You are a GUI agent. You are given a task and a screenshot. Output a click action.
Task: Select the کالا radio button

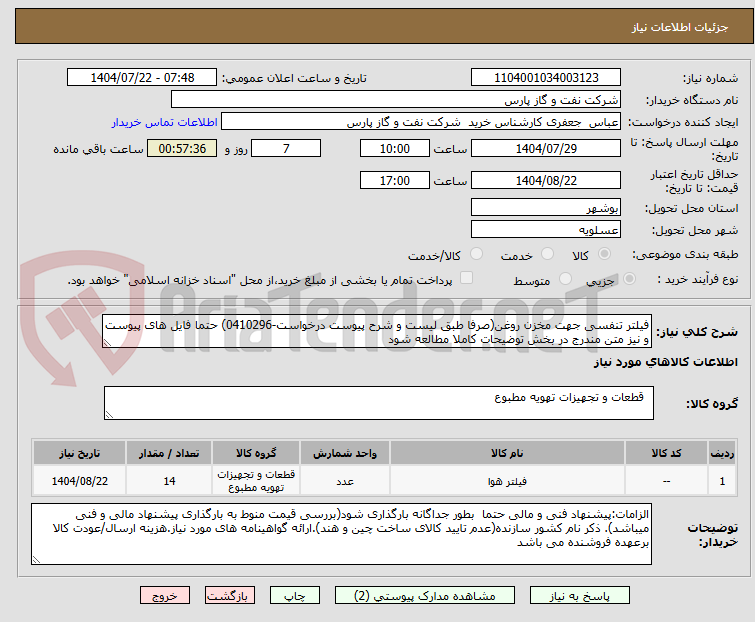pyautogui.click(x=604, y=254)
